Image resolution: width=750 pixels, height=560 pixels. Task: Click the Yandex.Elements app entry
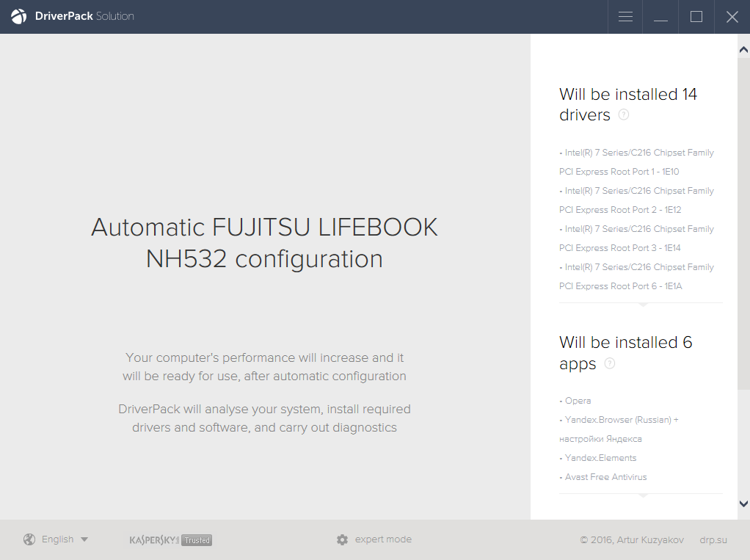598,458
